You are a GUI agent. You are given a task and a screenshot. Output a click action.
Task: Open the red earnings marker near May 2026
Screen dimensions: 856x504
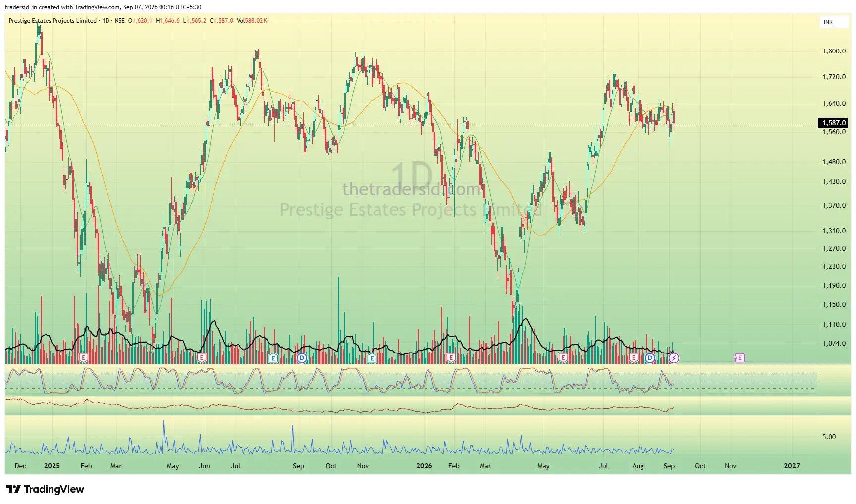click(x=563, y=357)
